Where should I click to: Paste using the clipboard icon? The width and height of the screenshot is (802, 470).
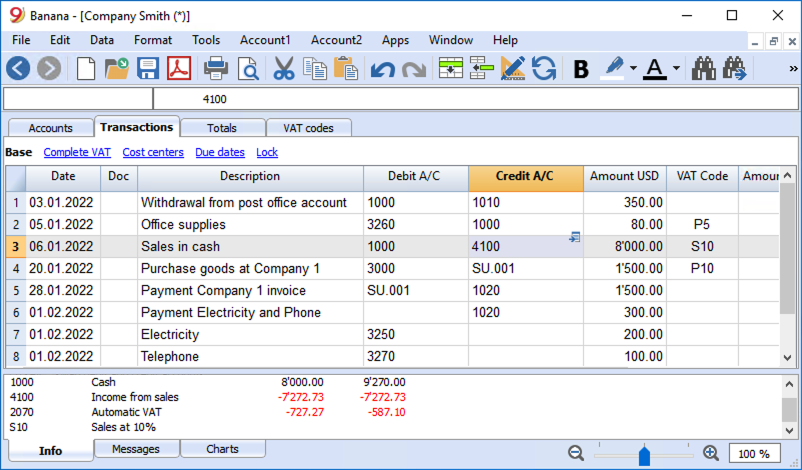pyautogui.click(x=346, y=69)
